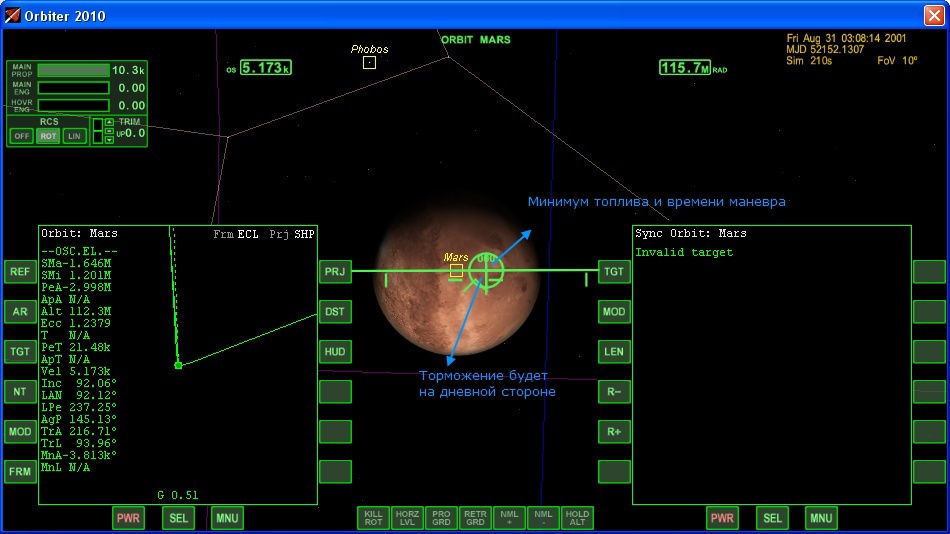Click the left MFD FRM button
The height and width of the screenshot is (534, 950).
(20, 472)
